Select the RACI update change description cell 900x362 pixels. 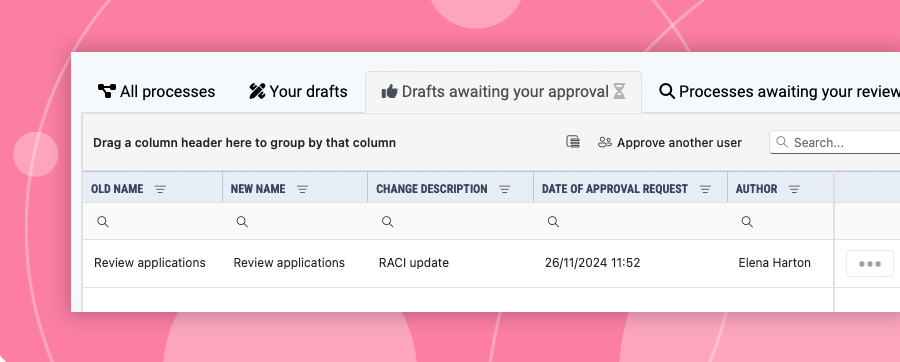(451, 263)
